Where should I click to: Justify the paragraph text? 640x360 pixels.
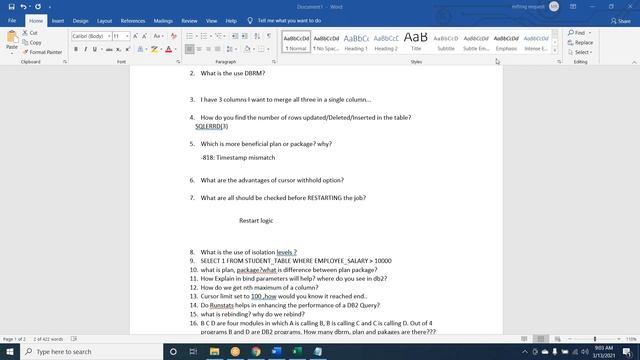(x=218, y=49)
